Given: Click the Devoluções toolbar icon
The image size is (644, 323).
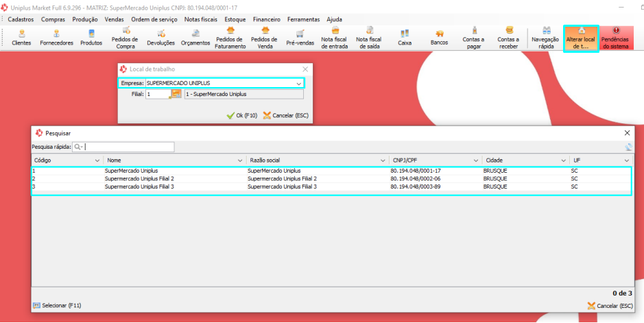Looking at the screenshot, I should coord(161,37).
